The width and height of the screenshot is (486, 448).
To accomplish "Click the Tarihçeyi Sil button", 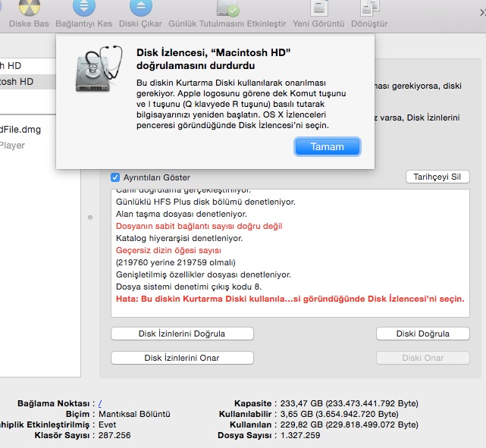I will (437, 177).
